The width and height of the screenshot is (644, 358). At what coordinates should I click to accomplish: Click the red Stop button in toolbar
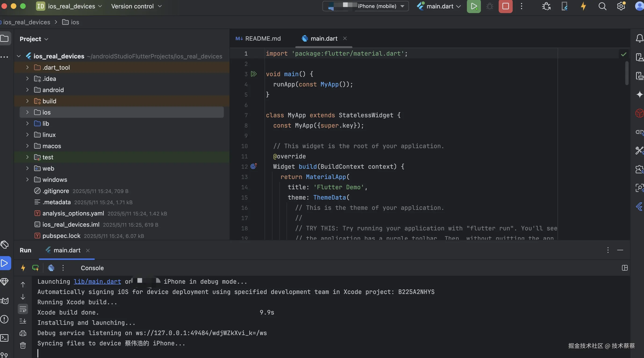(505, 6)
